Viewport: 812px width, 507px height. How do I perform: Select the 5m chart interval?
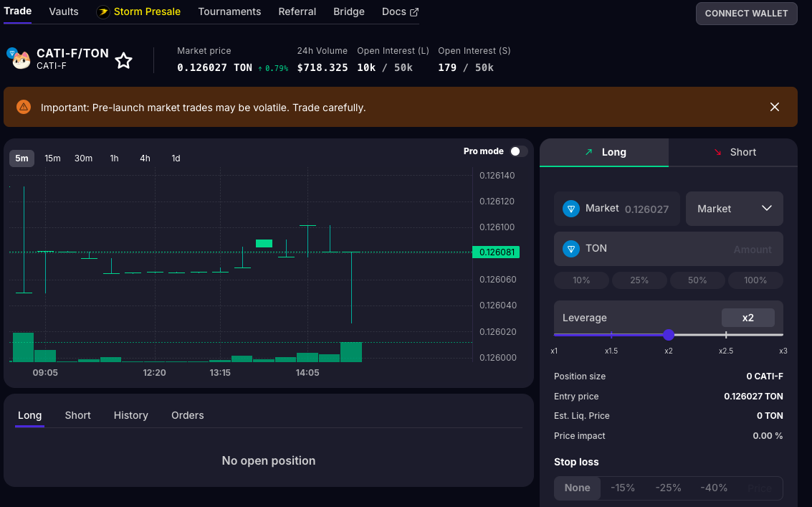pos(22,158)
